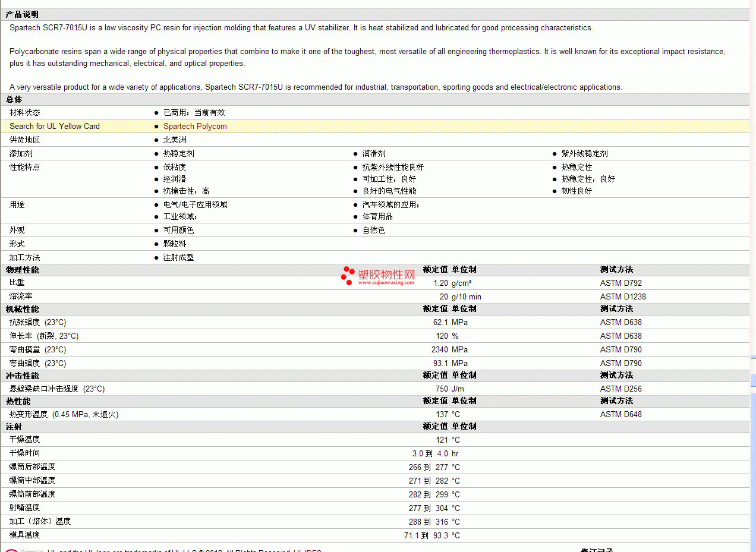
Task: Click the 颗粒料 form value
Action: click(175, 244)
